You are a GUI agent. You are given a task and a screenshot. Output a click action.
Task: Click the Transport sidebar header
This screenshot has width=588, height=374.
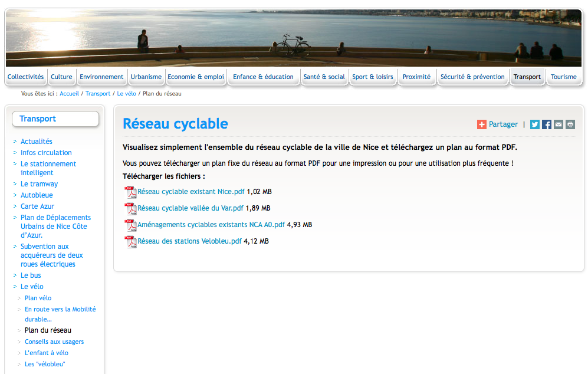[x=55, y=119]
